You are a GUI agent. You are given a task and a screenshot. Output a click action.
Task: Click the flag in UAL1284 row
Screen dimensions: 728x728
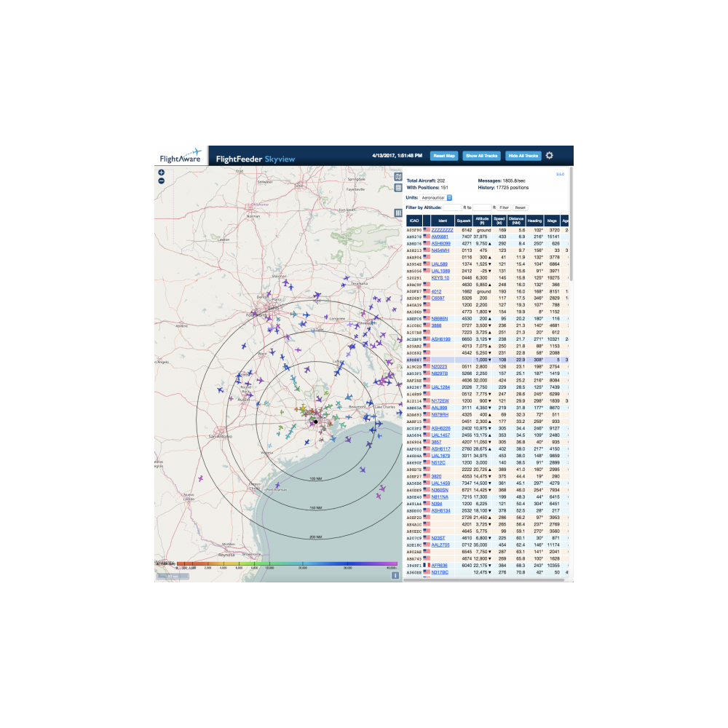click(x=426, y=387)
